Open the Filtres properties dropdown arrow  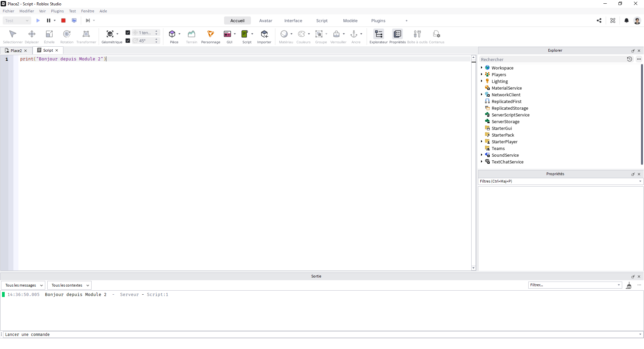click(640, 181)
